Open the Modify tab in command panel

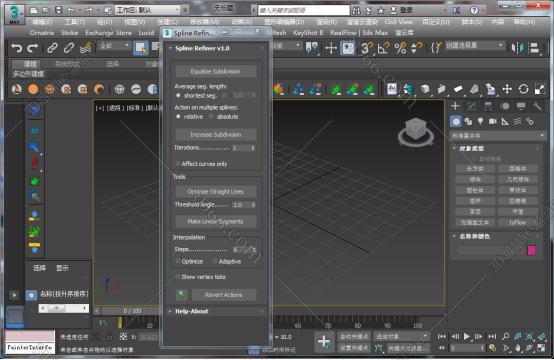pyautogui.click(x=471, y=106)
